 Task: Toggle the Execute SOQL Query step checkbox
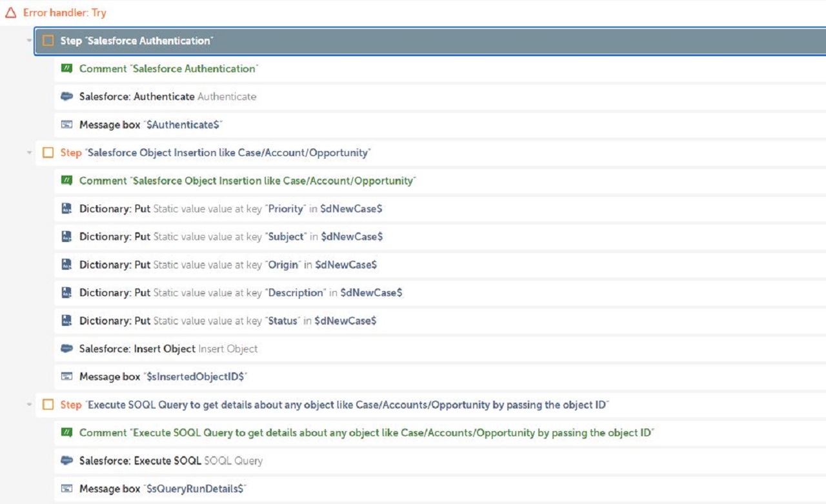48,405
